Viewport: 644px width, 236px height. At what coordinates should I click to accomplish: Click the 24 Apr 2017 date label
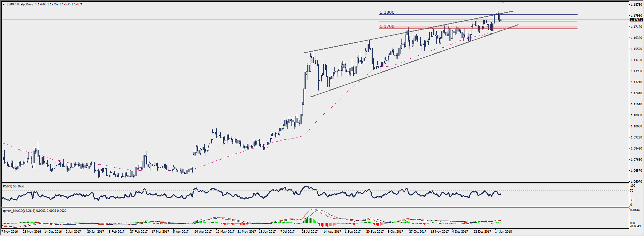point(203,232)
